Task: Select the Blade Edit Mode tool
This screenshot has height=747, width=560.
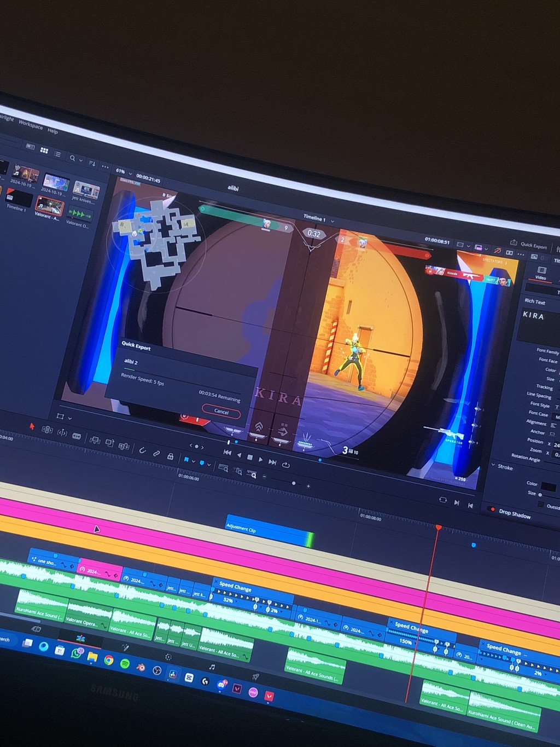Action: point(77,436)
